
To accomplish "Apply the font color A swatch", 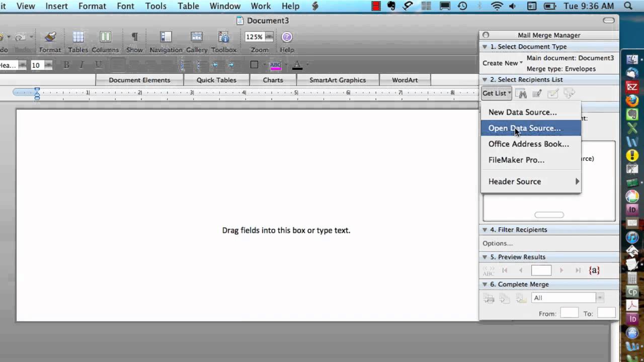I will [x=297, y=65].
